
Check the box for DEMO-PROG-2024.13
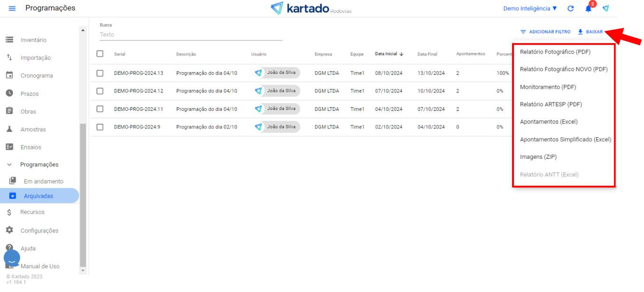coord(100,73)
